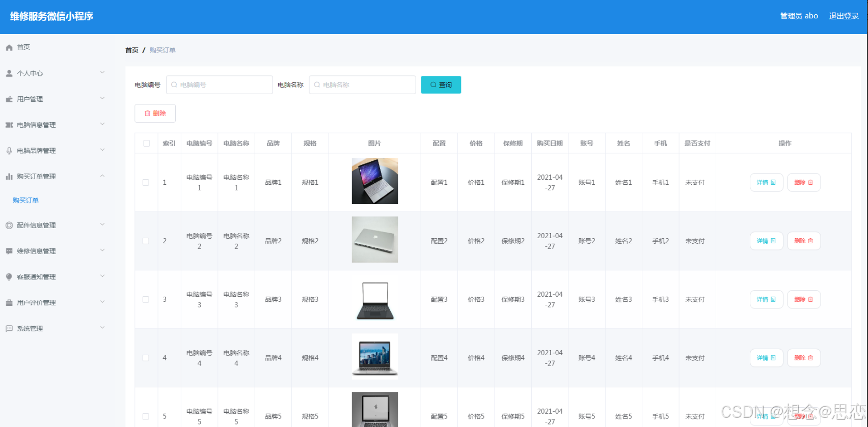868x427 pixels.
Task: Click 删除 for row 1
Action: pyautogui.click(x=804, y=182)
